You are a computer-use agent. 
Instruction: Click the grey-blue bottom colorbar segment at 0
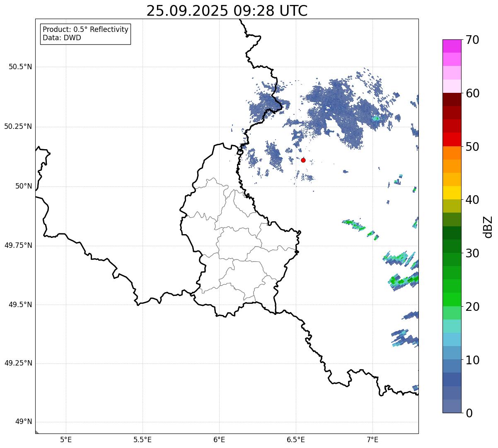tap(452, 406)
